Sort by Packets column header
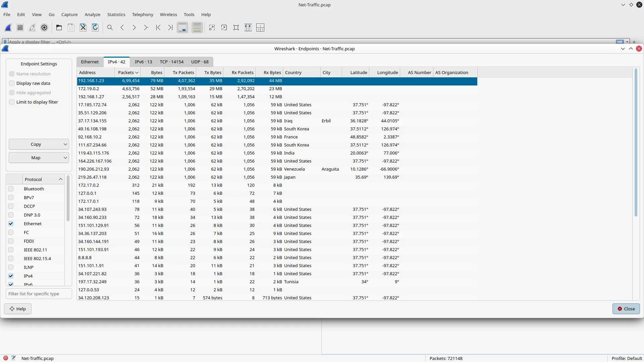 (x=127, y=72)
